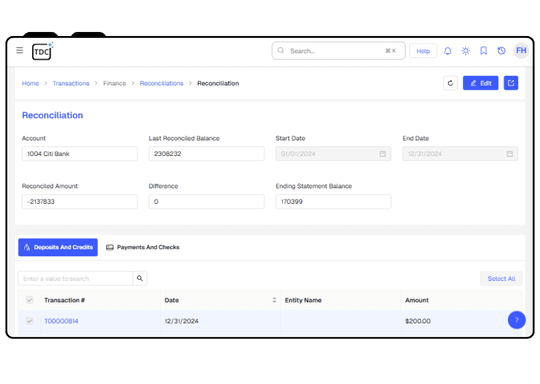Click the End Date field

click(460, 154)
